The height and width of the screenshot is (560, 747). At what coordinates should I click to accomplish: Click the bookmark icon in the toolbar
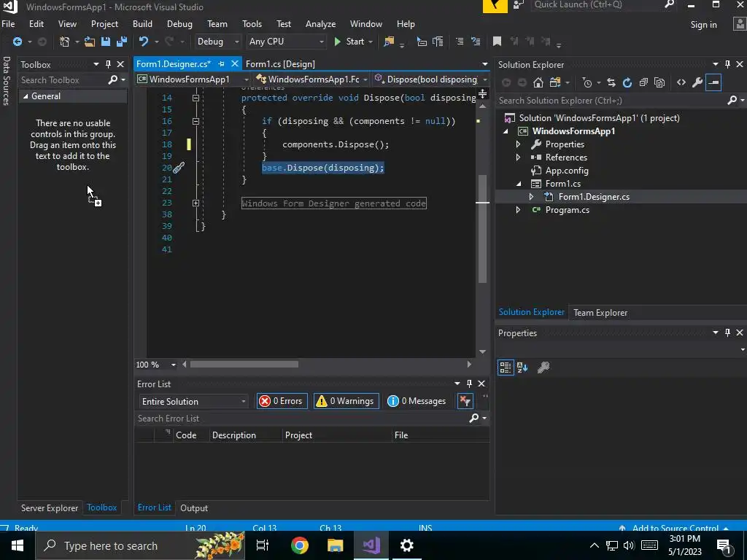[x=497, y=42]
